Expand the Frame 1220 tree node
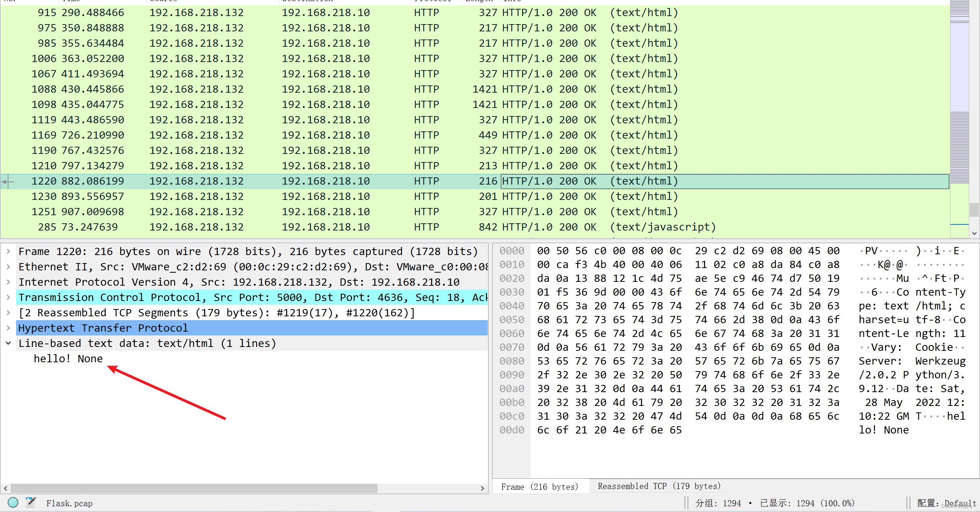The height and width of the screenshot is (512, 980). [x=8, y=252]
